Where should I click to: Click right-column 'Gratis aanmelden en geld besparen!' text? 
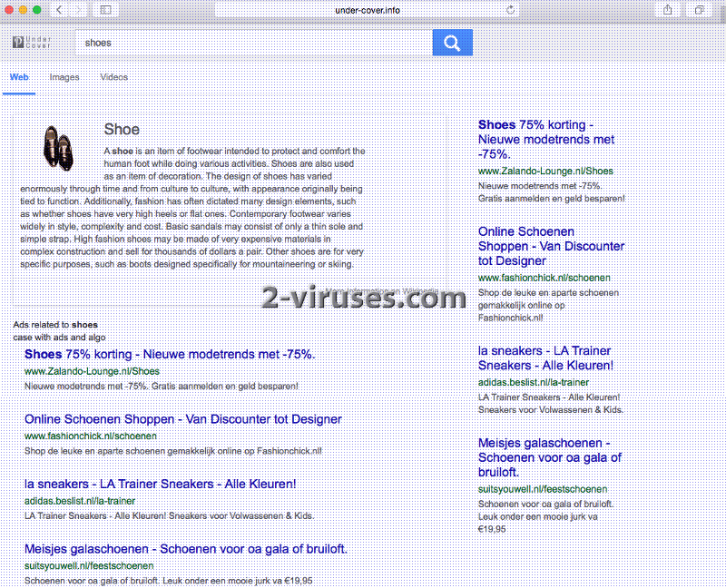(x=552, y=199)
